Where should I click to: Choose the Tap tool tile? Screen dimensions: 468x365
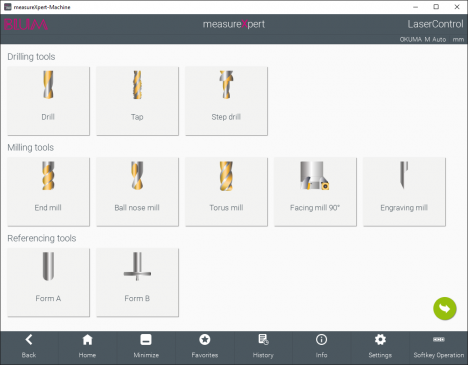click(137, 101)
